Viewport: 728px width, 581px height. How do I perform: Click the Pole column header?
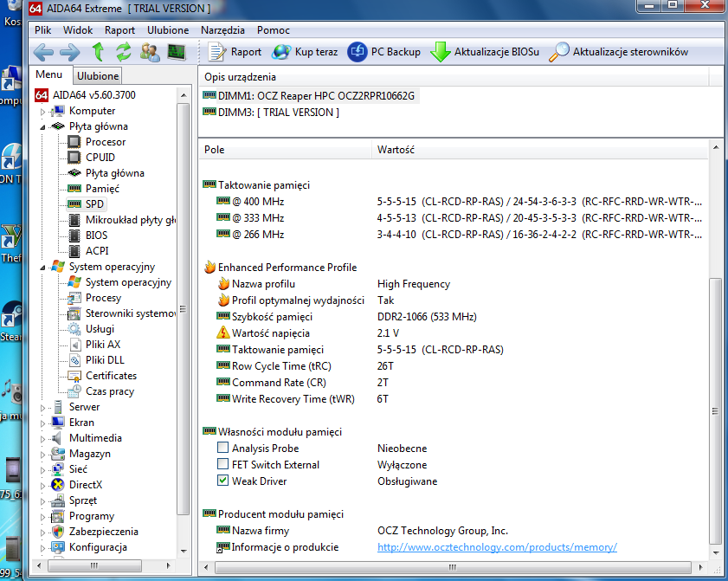(286, 150)
